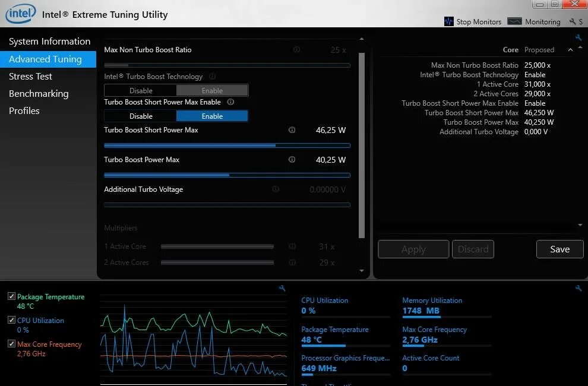
Task: Open System Information page
Action: [48, 41]
